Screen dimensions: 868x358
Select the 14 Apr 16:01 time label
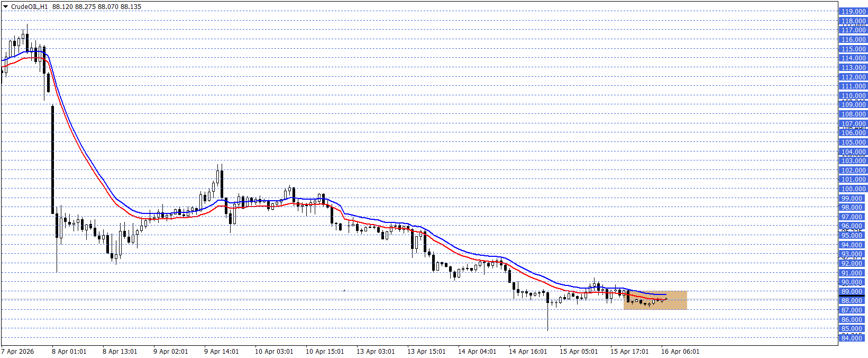(x=528, y=352)
